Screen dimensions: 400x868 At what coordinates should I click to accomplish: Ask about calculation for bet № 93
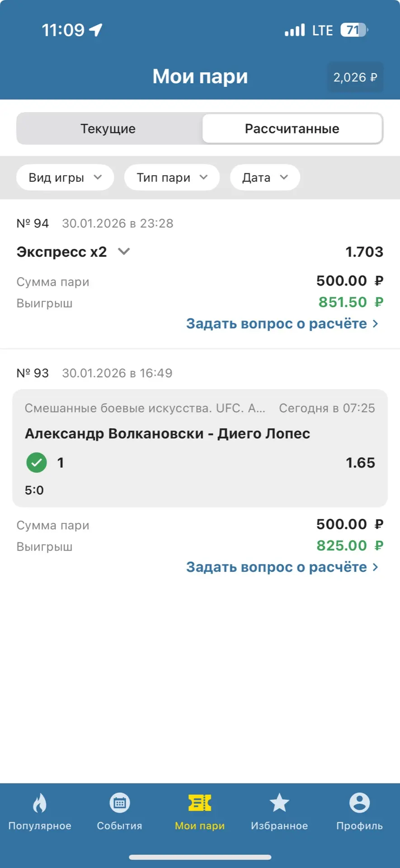(x=282, y=567)
